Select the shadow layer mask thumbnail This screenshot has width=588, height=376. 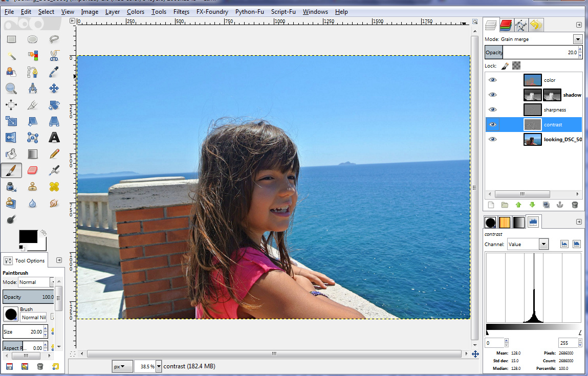click(x=552, y=95)
